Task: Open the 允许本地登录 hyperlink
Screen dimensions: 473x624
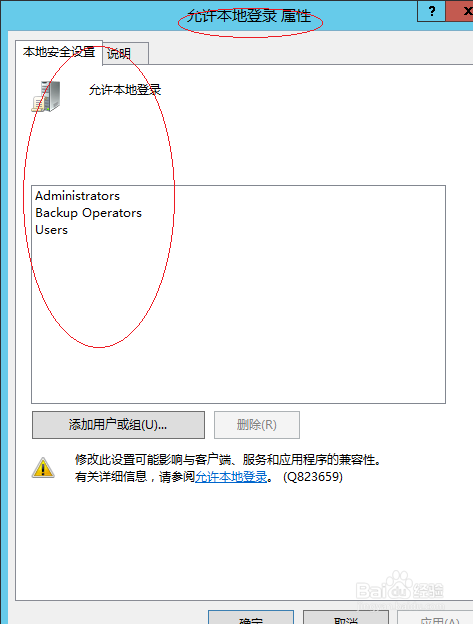Action: click(x=231, y=477)
